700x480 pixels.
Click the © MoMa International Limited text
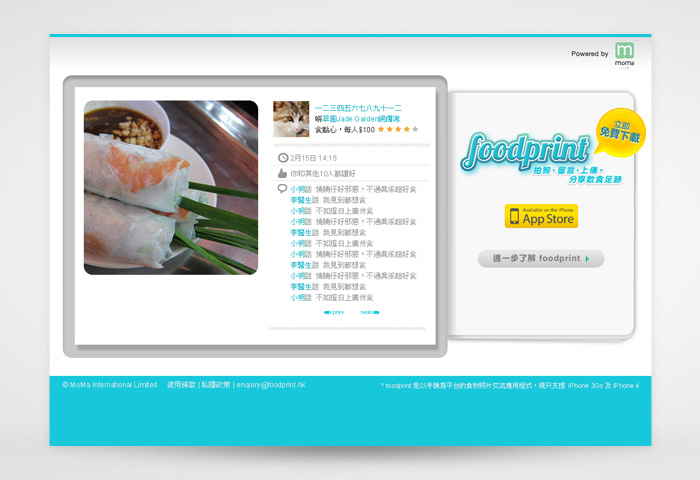[x=110, y=385]
